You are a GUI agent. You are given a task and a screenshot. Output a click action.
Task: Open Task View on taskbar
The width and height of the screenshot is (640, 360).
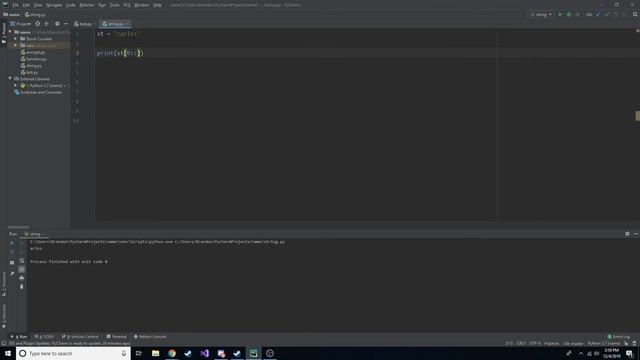click(x=139, y=353)
